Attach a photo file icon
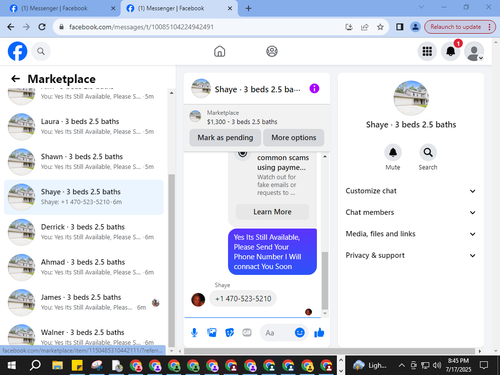Image resolution: width=500 pixels, height=375 pixels. [x=212, y=332]
